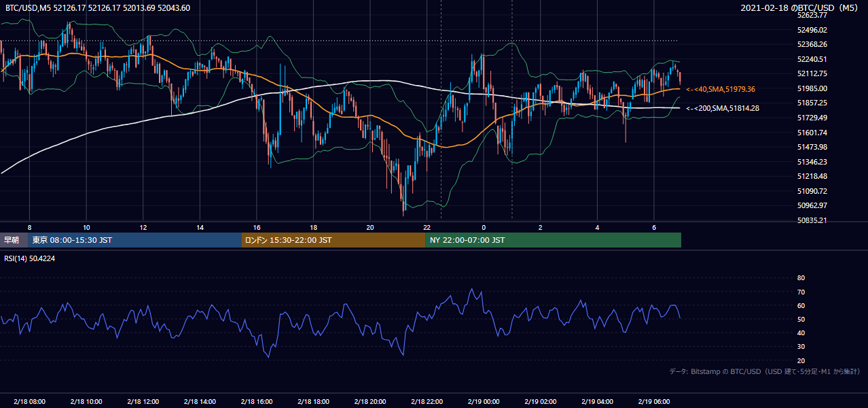Click hour tick 0 under the price chart
Screen dimensions: 868x408
[484, 227]
